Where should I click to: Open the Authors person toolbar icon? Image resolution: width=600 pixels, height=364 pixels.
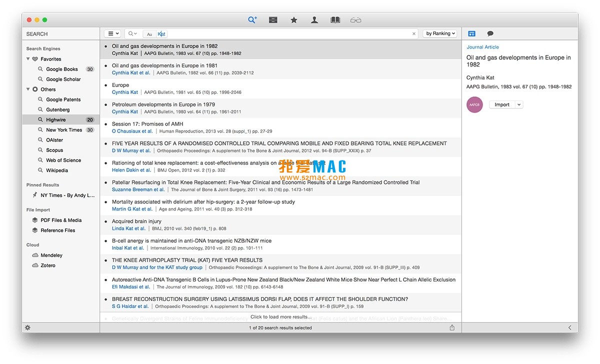tap(314, 20)
